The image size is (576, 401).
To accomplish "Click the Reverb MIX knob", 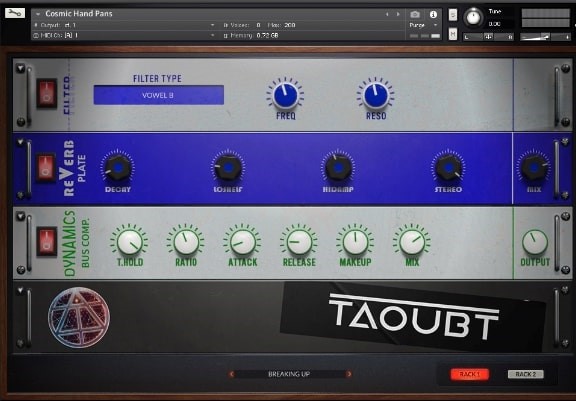I will pos(534,167).
